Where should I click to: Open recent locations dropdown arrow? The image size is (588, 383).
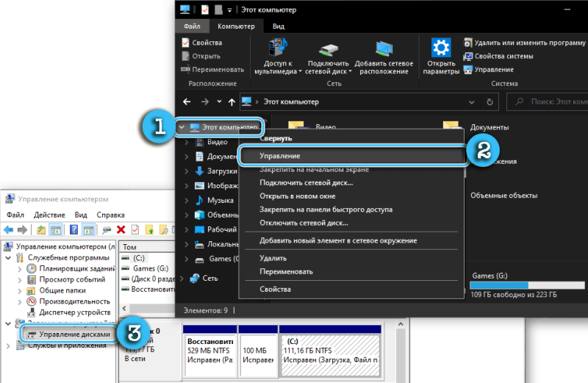coord(219,101)
